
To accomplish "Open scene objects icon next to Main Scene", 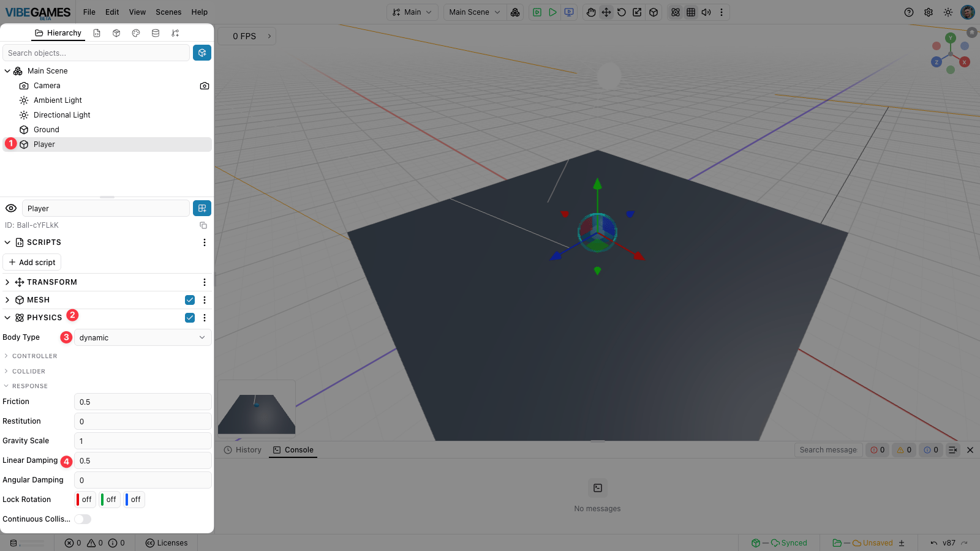I will click(x=515, y=12).
